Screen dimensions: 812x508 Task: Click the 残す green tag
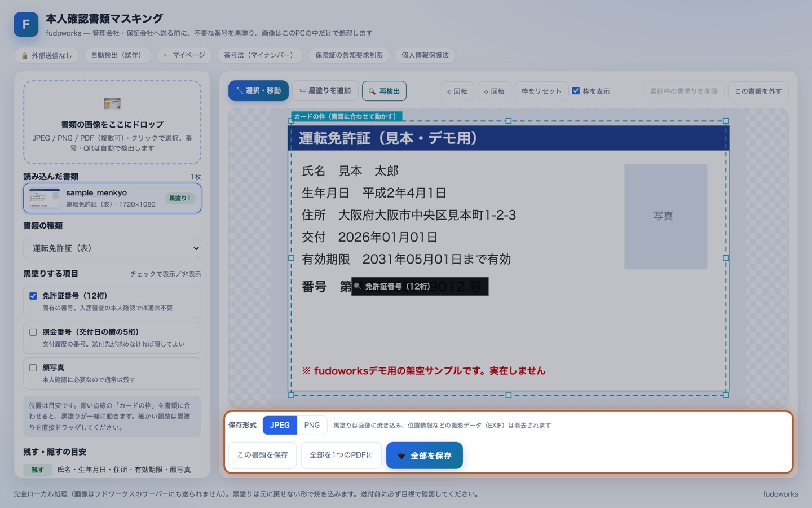tap(38, 470)
